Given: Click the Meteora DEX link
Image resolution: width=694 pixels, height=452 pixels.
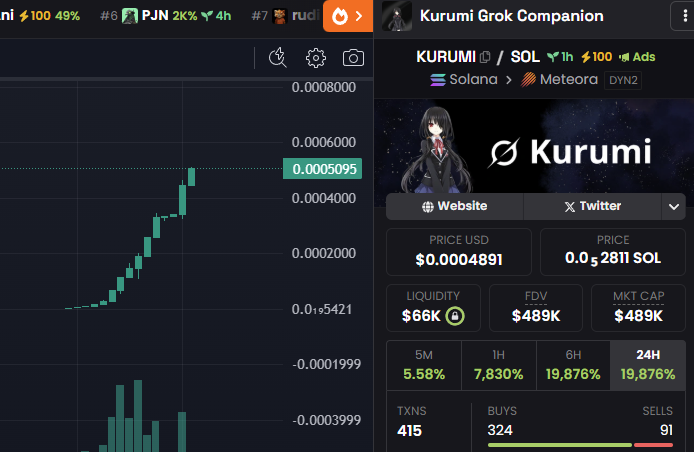Looking at the screenshot, I should click(x=559, y=80).
